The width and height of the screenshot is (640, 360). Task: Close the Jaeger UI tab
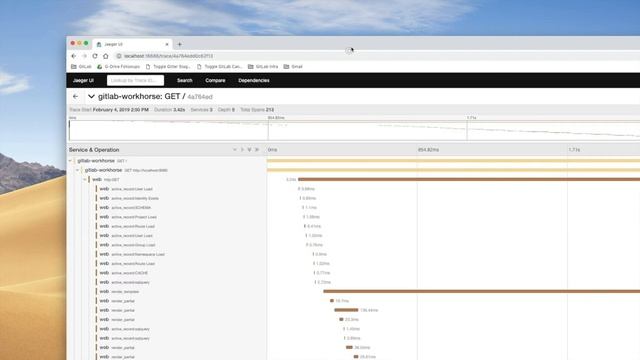pos(167,44)
